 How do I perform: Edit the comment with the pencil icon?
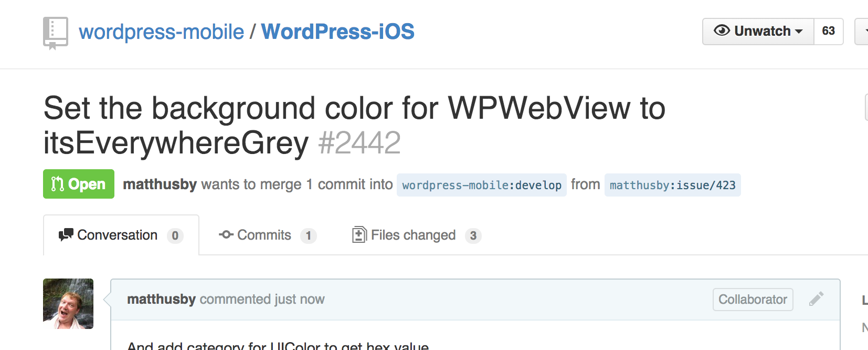point(816,299)
